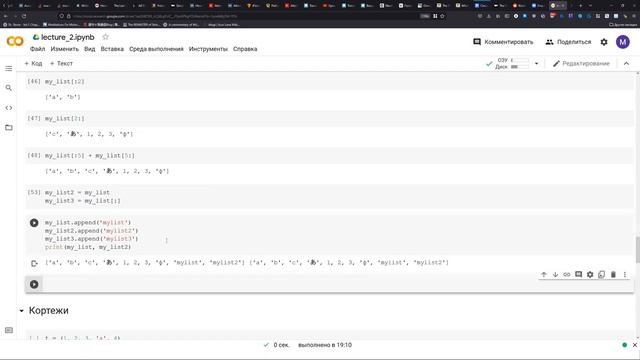Bookmark page with browser star icon
640x360 pixels.
point(442,16)
